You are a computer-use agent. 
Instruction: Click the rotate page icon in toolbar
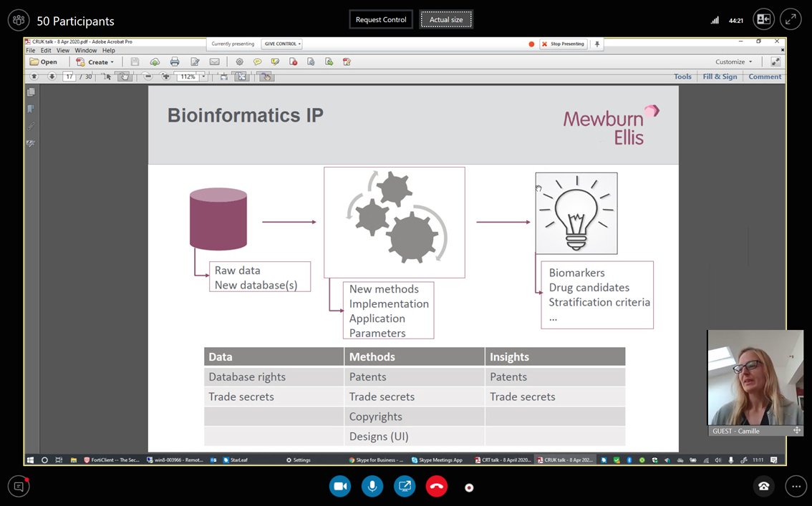[311, 62]
